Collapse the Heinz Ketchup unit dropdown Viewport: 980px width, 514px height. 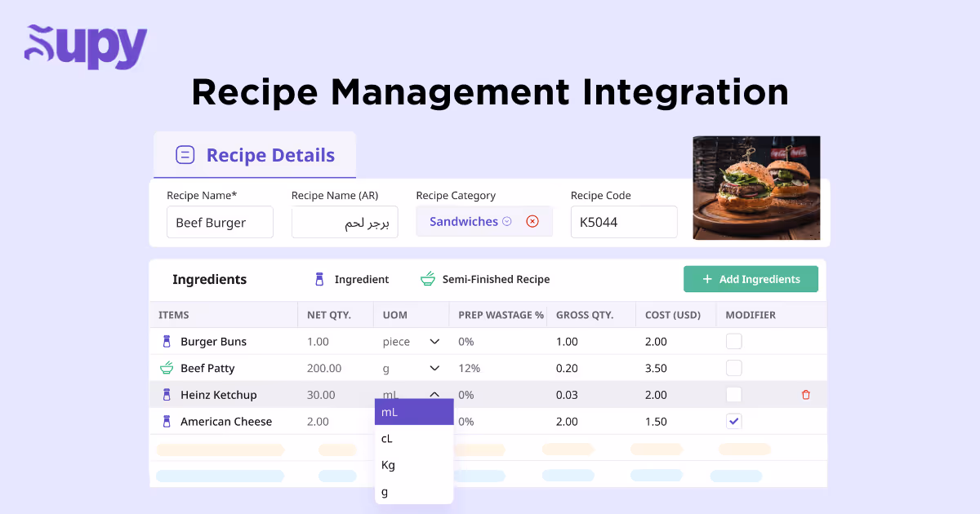434,394
